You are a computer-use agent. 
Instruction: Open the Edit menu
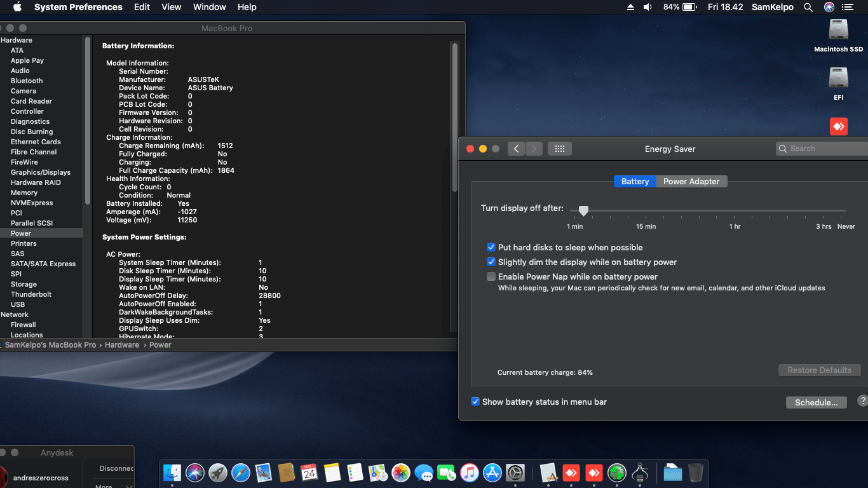(x=142, y=7)
